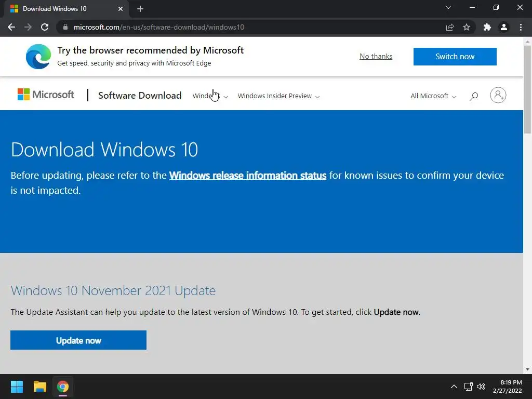The height and width of the screenshot is (399, 532).
Task: Click the Switch now button
Action: pos(455,56)
